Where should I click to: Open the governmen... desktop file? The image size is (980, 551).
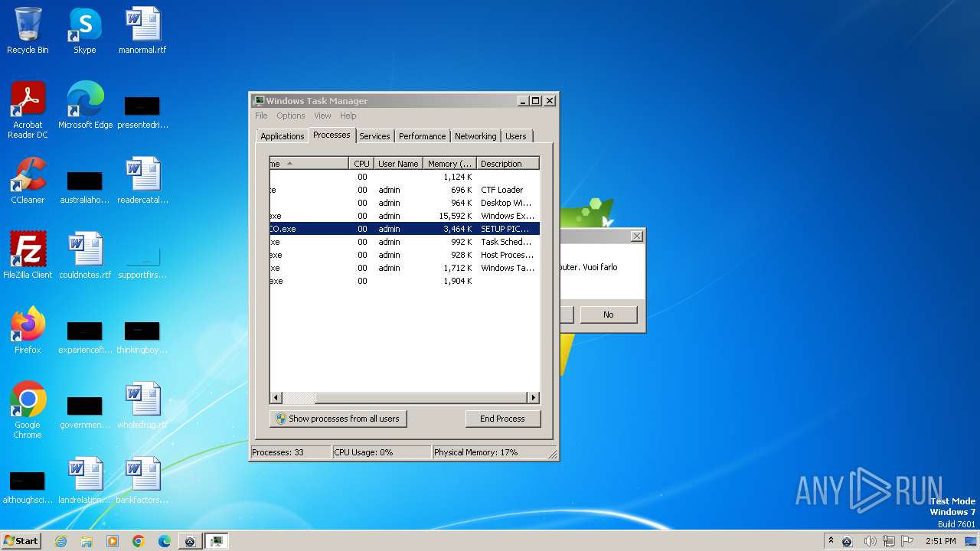point(85,412)
